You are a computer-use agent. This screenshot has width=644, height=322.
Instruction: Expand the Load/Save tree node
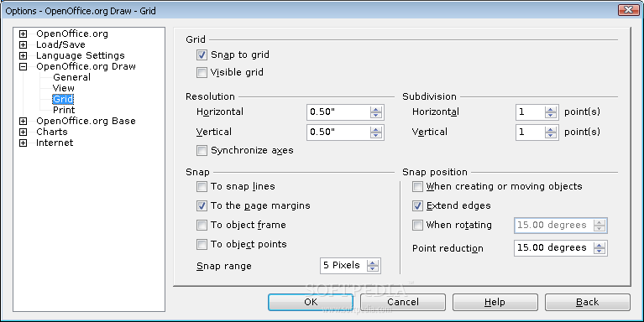click(23, 44)
